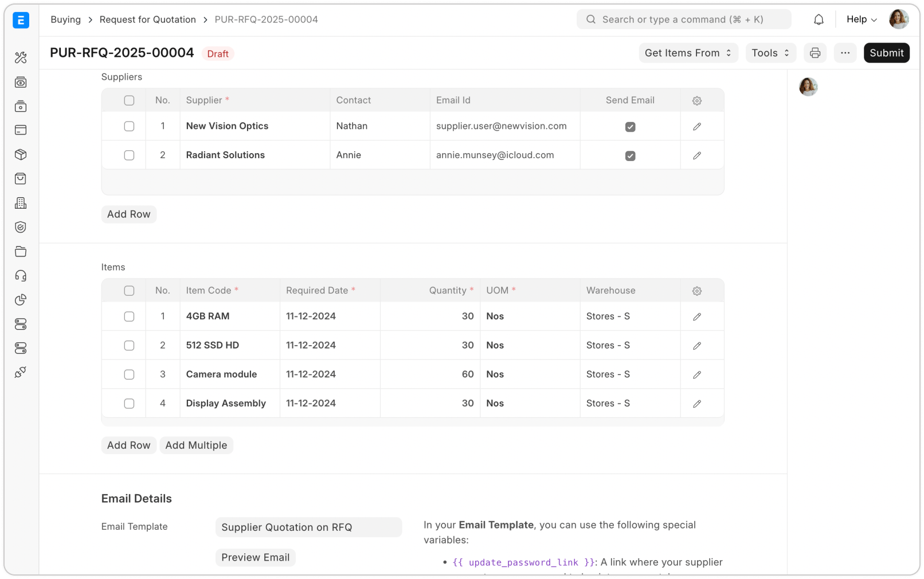This screenshot has height=579, width=924.
Task: Open the Get Items From dropdown
Action: 688,53
